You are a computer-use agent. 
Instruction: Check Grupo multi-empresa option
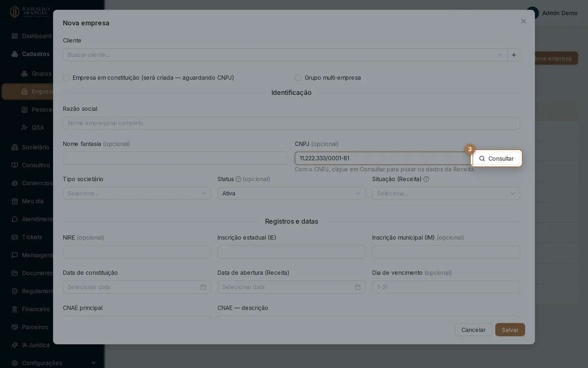click(298, 78)
